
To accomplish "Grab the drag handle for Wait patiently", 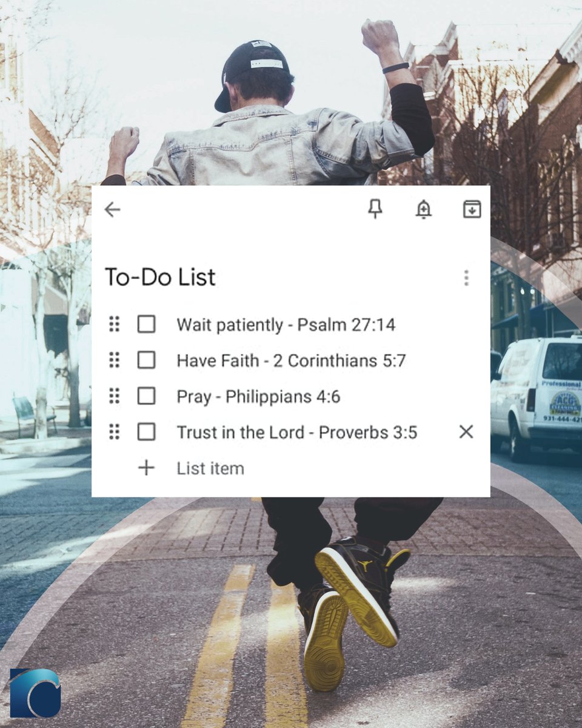I will point(114,325).
